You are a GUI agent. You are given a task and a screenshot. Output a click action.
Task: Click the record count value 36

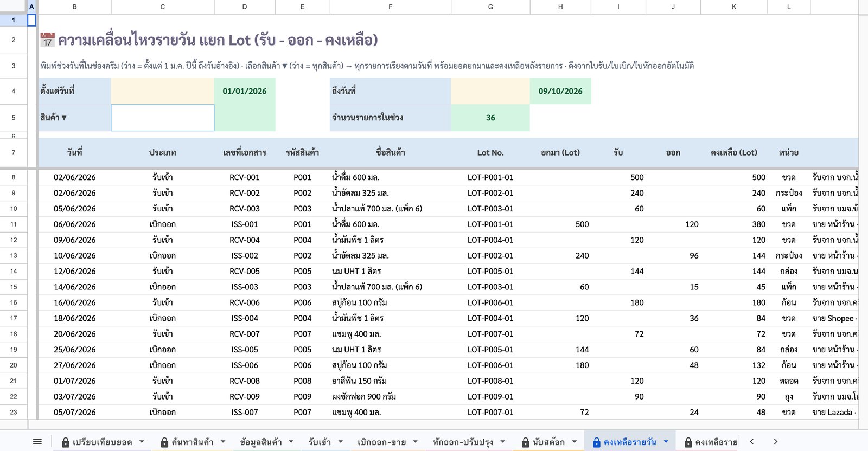[x=490, y=118]
